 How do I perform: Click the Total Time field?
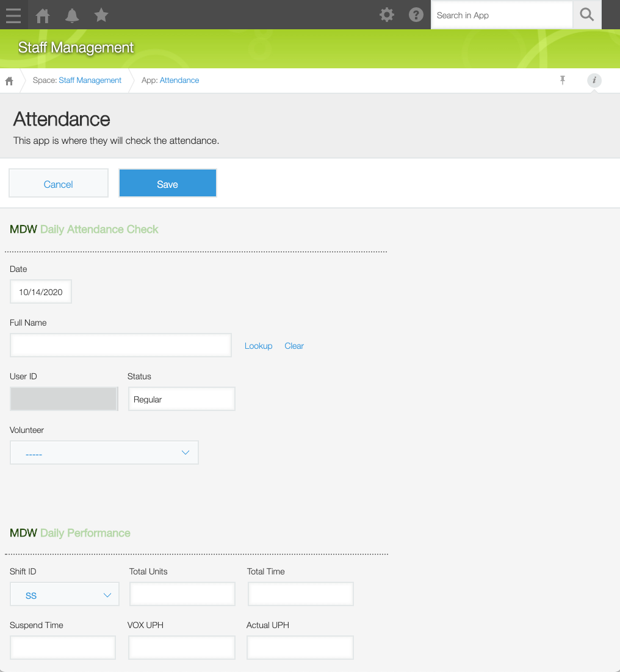tap(301, 594)
